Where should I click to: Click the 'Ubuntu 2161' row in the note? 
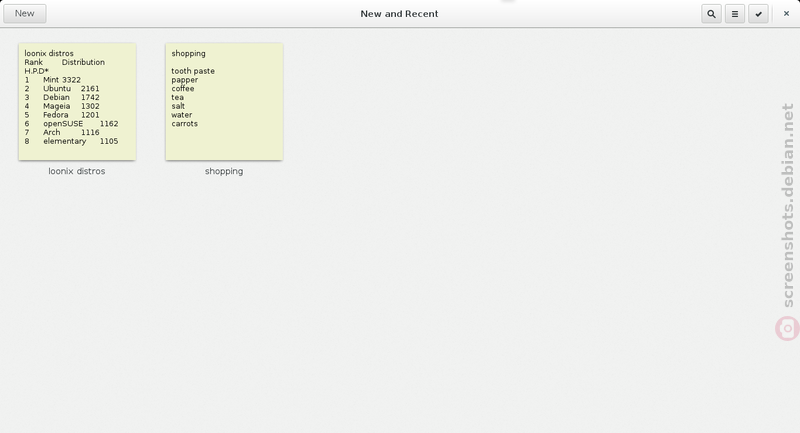point(62,88)
